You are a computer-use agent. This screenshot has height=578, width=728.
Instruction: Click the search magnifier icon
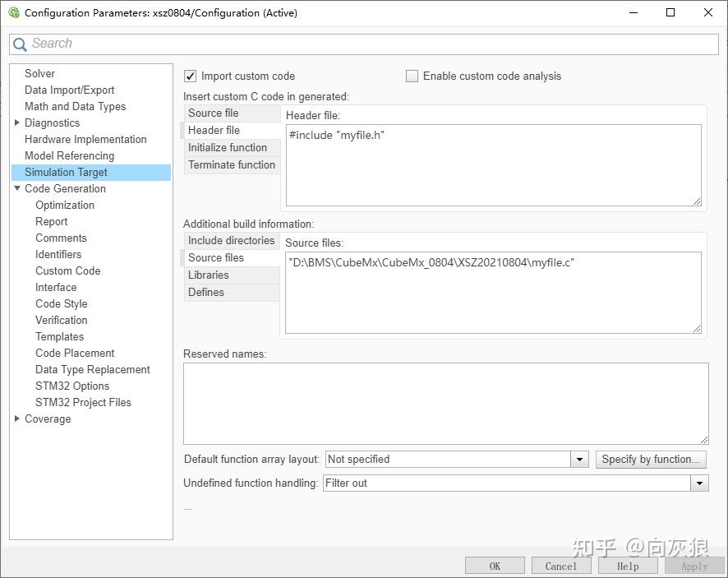tap(20, 43)
